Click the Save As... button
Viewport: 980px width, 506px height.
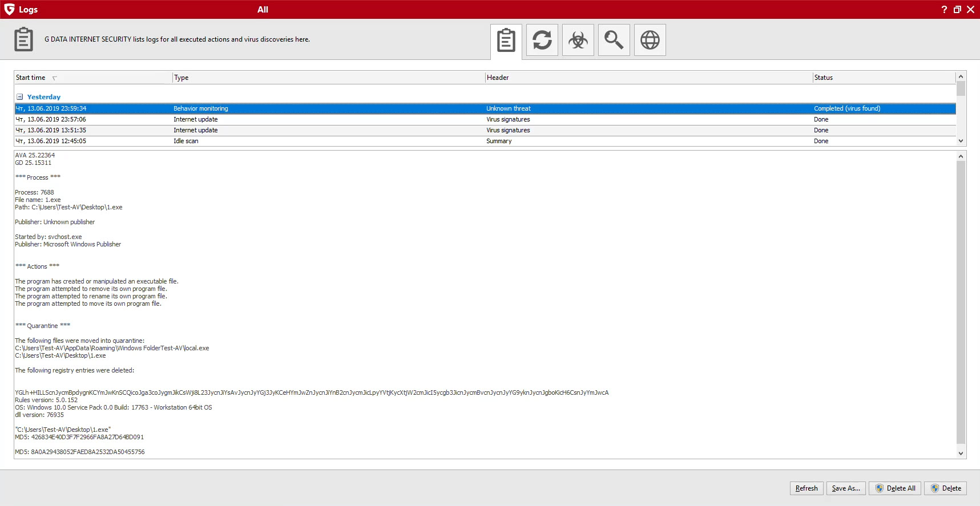pos(846,488)
